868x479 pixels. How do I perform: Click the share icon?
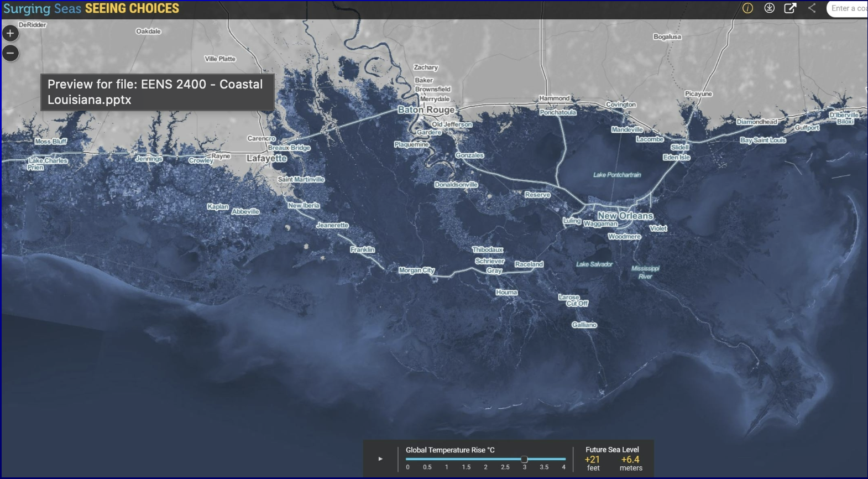coord(812,8)
